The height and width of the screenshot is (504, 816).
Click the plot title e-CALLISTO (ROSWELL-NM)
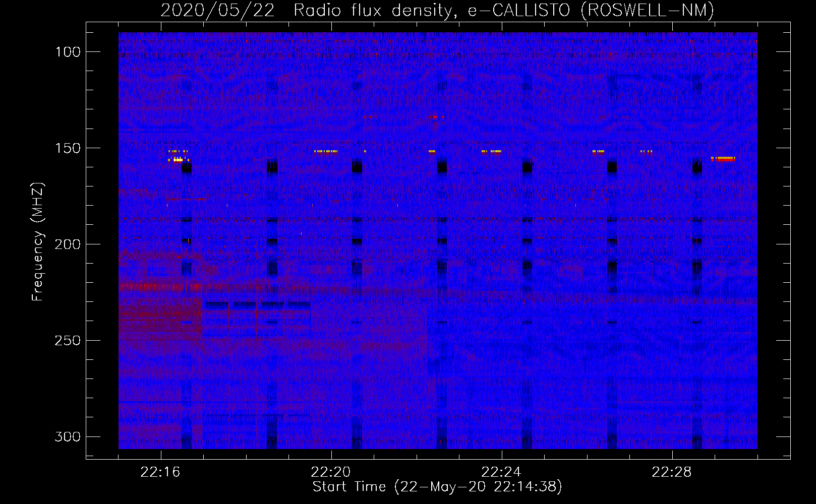point(591,10)
